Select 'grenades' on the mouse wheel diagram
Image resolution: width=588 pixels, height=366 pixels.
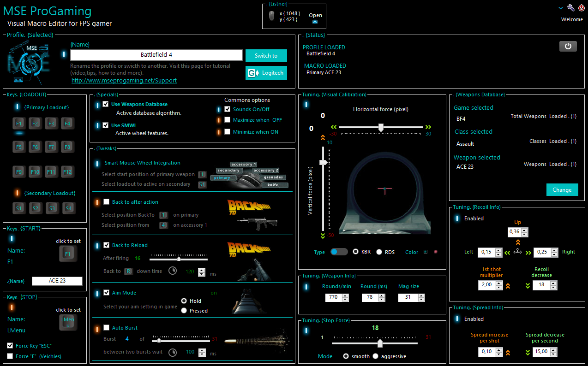coord(274,177)
